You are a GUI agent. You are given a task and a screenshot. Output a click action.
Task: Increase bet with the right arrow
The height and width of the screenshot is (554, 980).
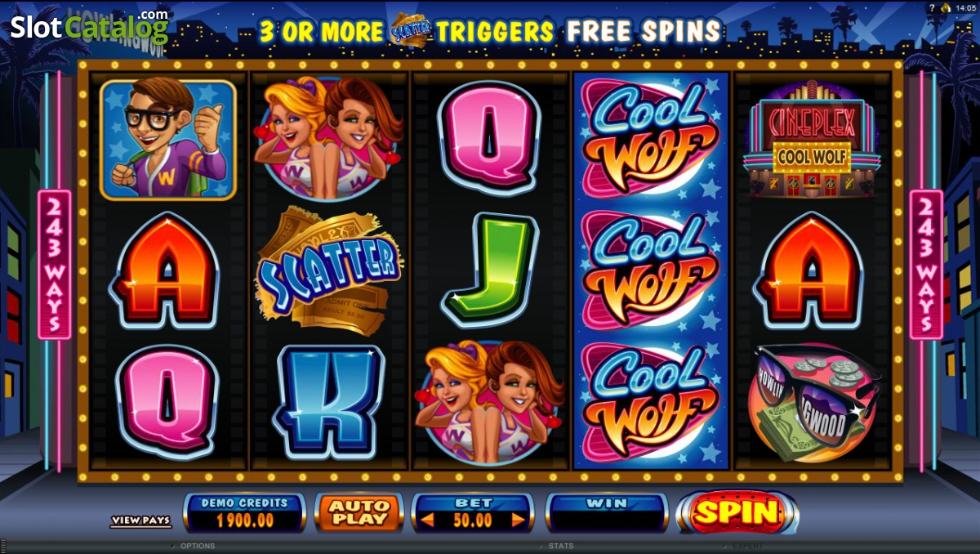[x=517, y=520]
